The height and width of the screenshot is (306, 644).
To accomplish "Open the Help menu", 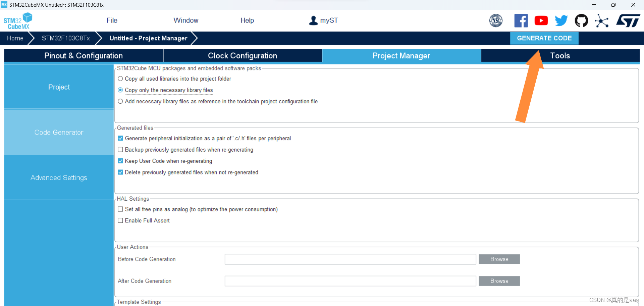I will click(x=247, y=20).
